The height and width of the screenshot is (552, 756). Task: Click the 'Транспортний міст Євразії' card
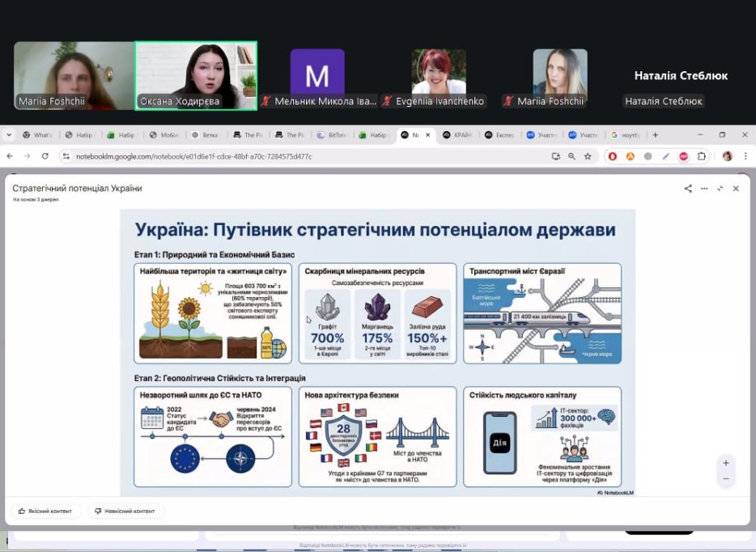tap(542, 313)
